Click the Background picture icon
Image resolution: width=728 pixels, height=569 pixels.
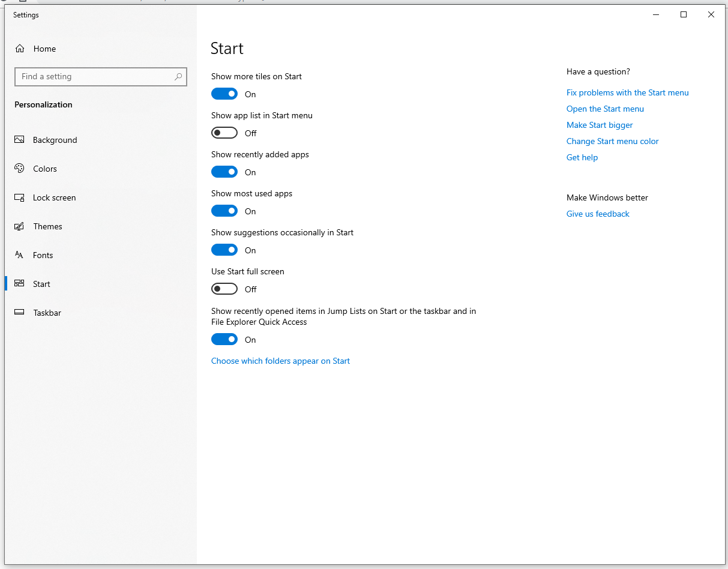19,140
